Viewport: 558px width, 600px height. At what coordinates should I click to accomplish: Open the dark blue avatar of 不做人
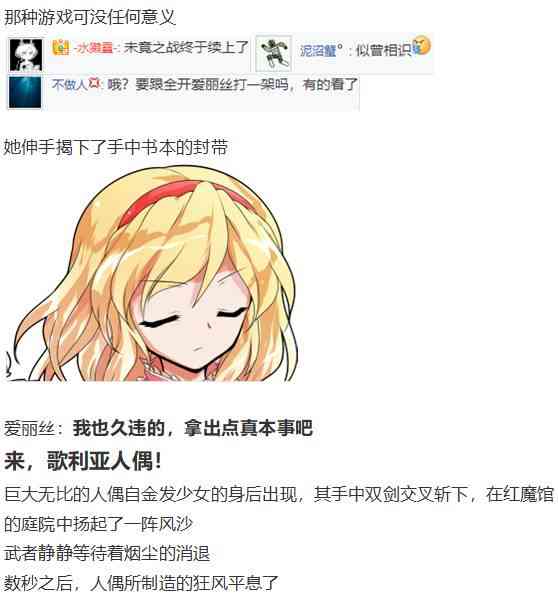point(25,92)
